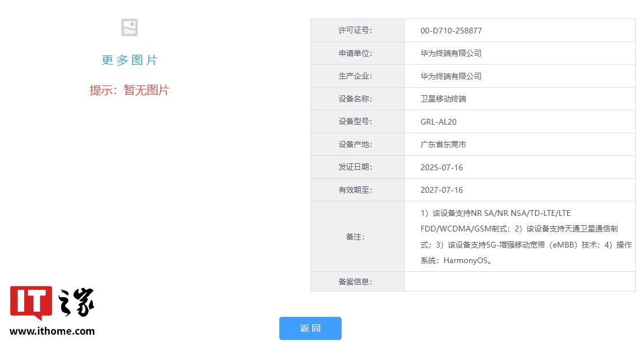Click the red 提示：暂无图片 notice
The height and width of the screenshot is (344, 644).
click(129, 90)
